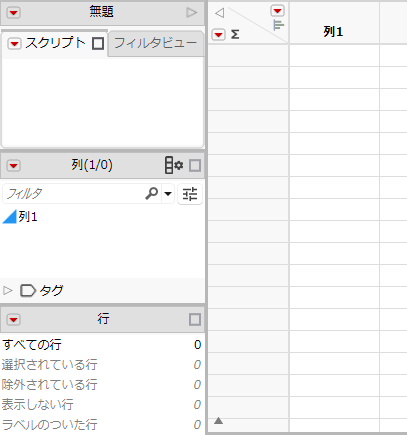This screenshot has width=407, height=435.
Task: Switch to the フィルタビュー tab
Action: [155, 43]
